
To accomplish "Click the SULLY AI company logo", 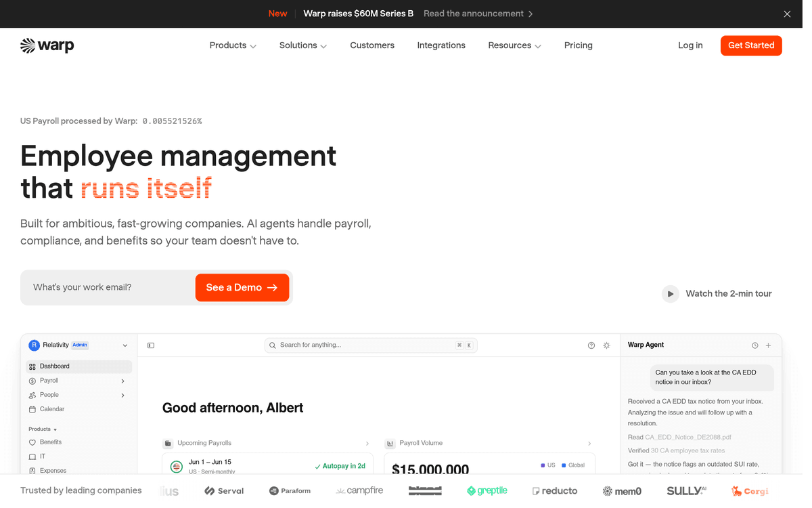I will [x=686, y=490].
